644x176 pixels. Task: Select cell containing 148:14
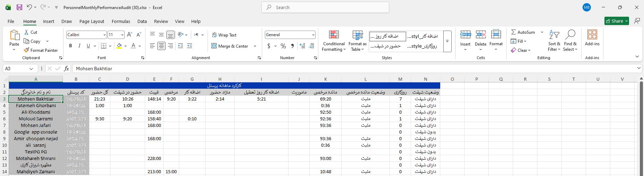pos(154,99)
